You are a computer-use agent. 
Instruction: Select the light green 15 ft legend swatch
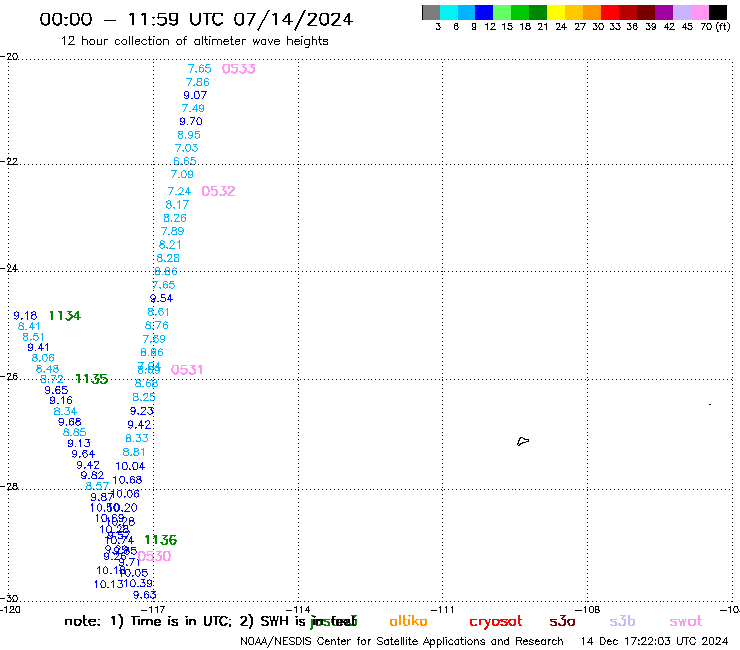(x=502, y=12)
